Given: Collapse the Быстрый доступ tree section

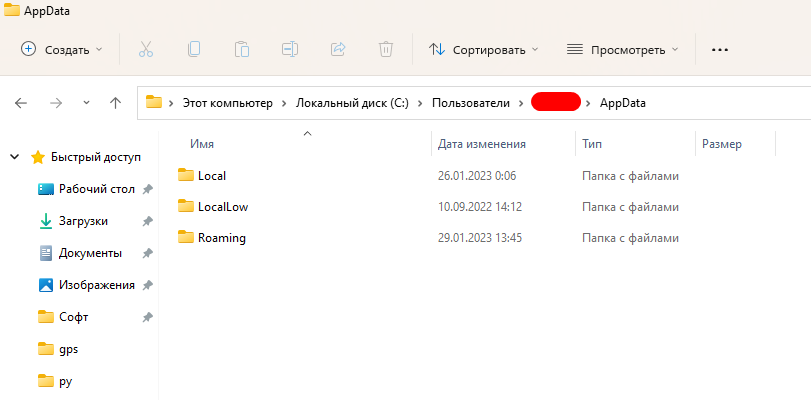Looking at the screenshot, I should pos(14,157).
